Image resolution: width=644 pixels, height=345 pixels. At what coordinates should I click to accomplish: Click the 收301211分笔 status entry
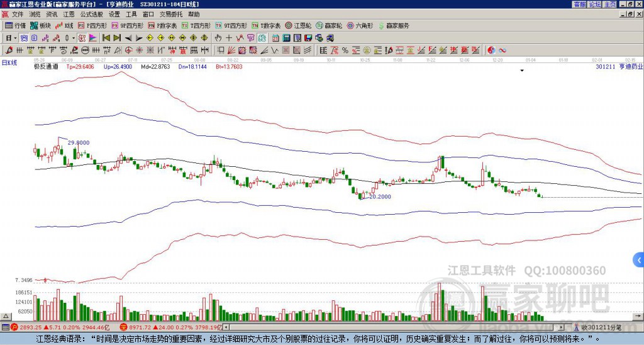tap(597, 327)
